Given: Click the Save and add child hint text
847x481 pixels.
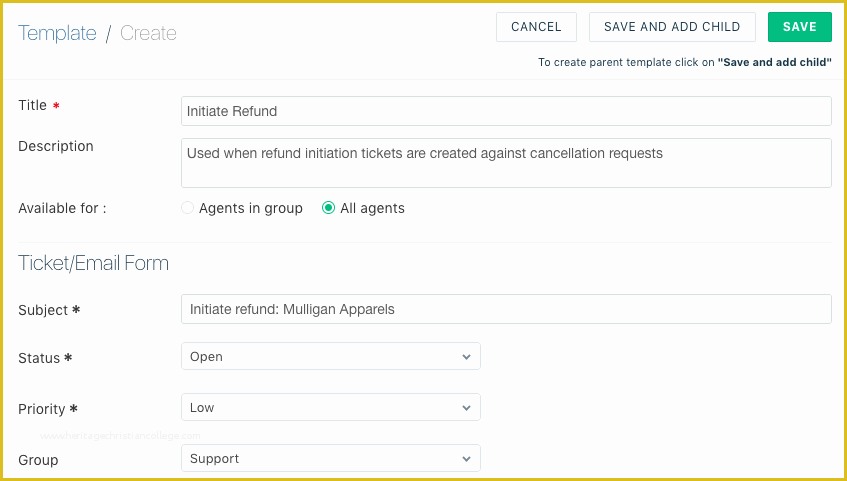Looking at the screenshot, I should tap(685, 62).
